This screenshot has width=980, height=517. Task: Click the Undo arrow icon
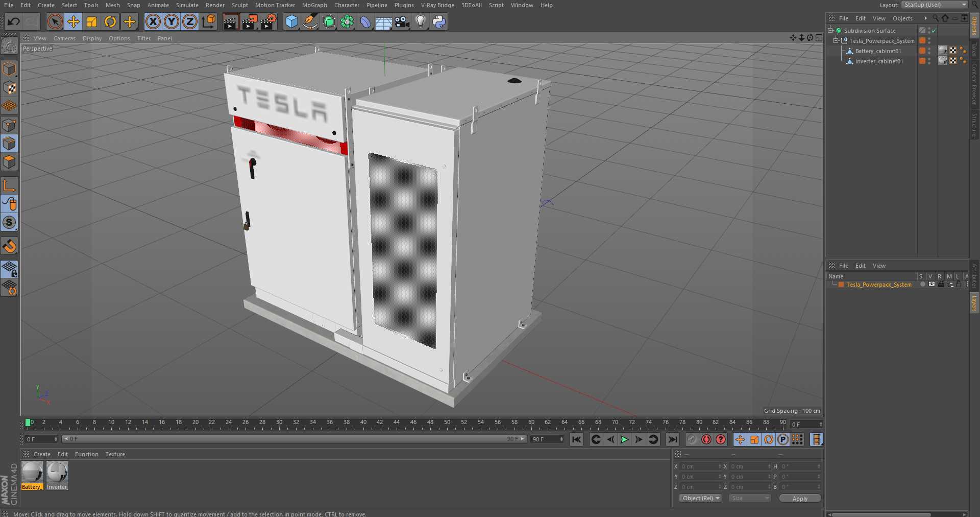[x=14, y=21]
